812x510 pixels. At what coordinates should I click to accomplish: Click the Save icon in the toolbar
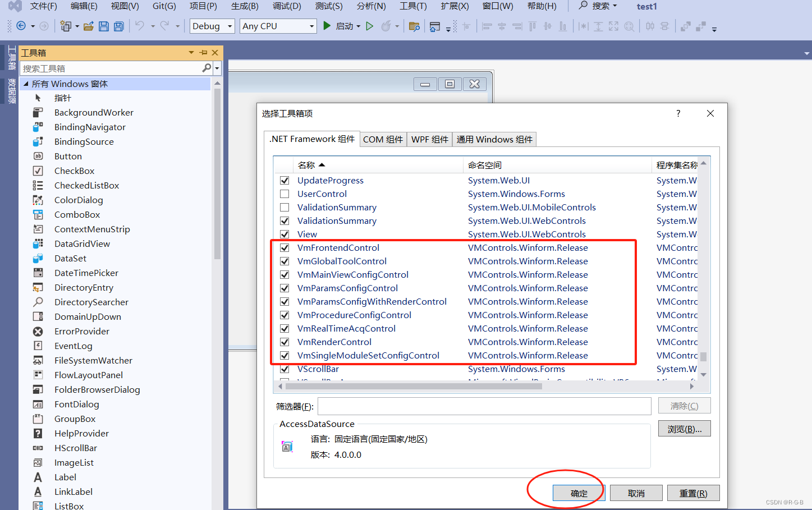[x=104, y=26]
